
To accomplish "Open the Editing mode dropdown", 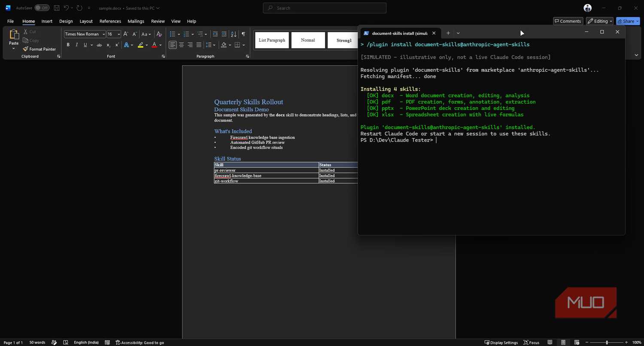I will 600,21.
